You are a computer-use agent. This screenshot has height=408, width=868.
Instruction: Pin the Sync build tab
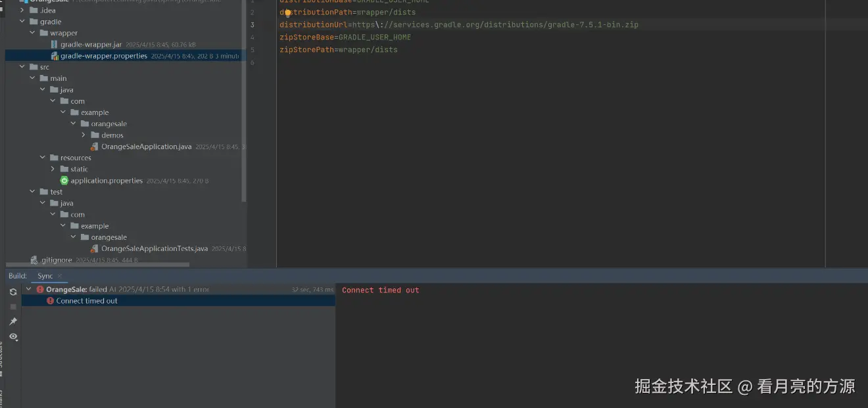tap(12, 321)
